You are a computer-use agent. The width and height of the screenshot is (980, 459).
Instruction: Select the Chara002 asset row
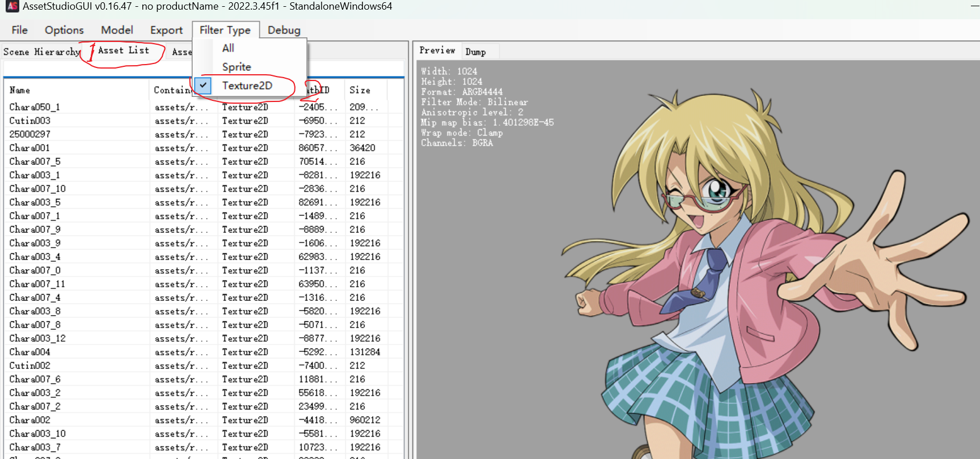pyautogui.click(x=204, y=420)
